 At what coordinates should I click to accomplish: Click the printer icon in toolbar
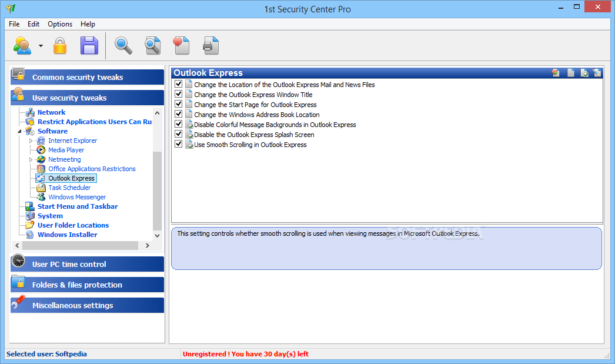[210, 45]
